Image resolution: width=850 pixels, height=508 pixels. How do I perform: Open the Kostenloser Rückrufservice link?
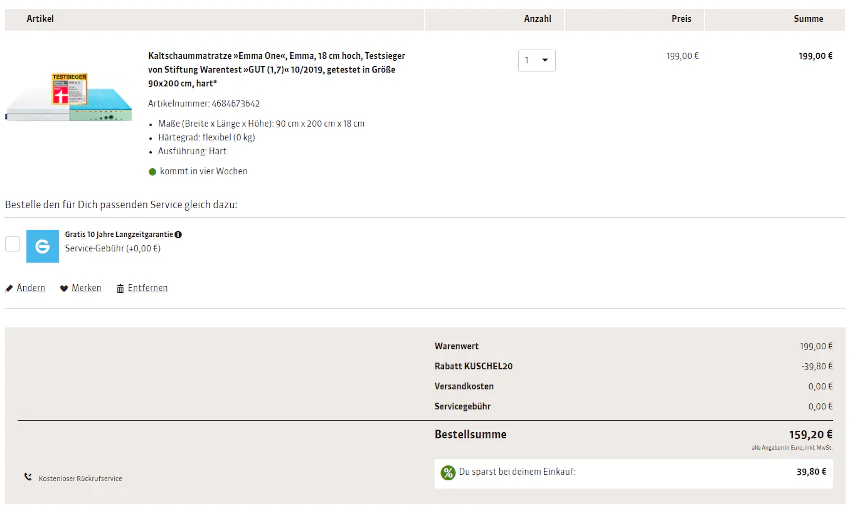[80, 478]
